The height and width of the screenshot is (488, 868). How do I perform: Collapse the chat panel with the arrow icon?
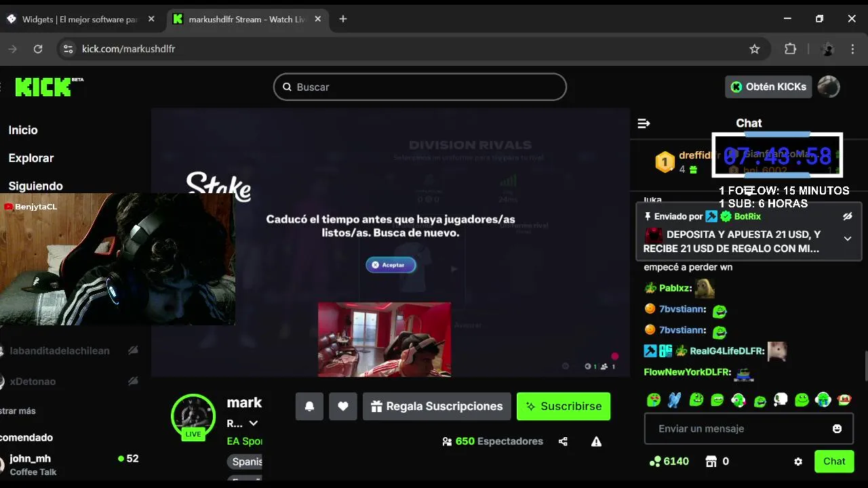tap(644, 123)
